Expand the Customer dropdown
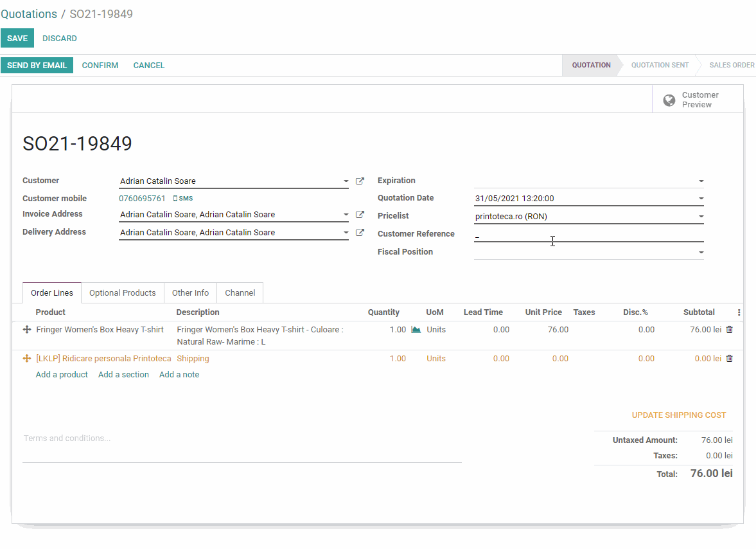This screenshot has width=756, height=549. point(346,182)
